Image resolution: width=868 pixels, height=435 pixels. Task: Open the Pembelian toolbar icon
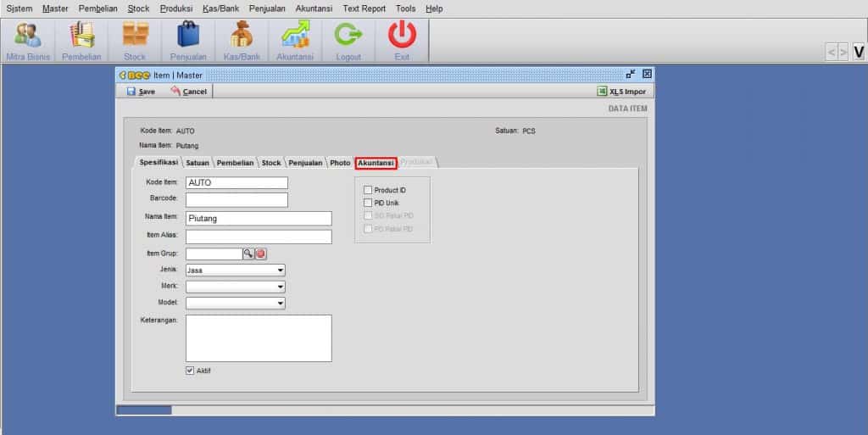pos(81,41)
